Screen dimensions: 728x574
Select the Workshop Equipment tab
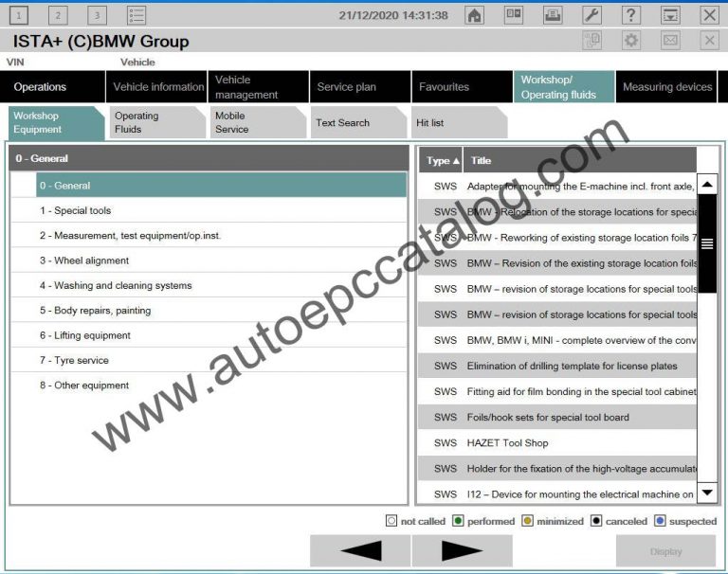[x=56, y=122]
